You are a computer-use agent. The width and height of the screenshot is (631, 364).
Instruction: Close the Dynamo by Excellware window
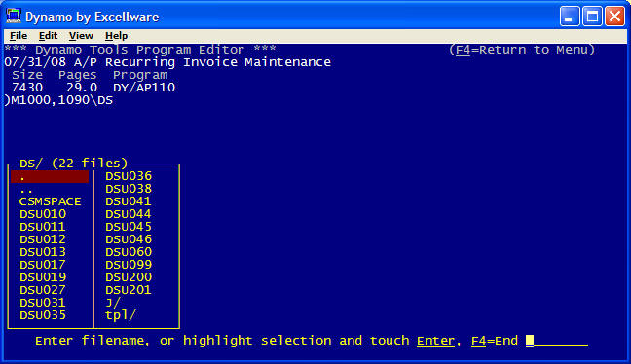pyautogui.click(x=614, y=17)
